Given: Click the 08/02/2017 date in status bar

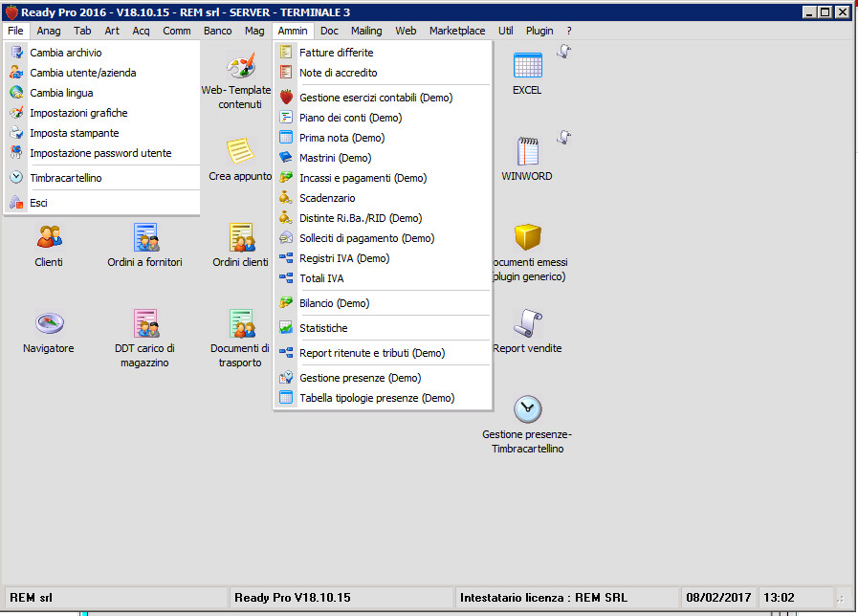Looking at the screenshot, I should pos(718,598).
